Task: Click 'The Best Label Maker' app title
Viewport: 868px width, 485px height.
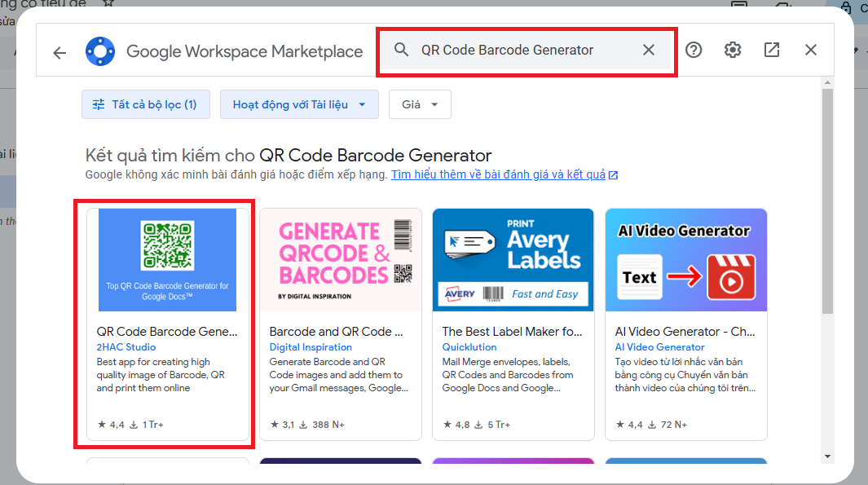Action: click(512, 332)
